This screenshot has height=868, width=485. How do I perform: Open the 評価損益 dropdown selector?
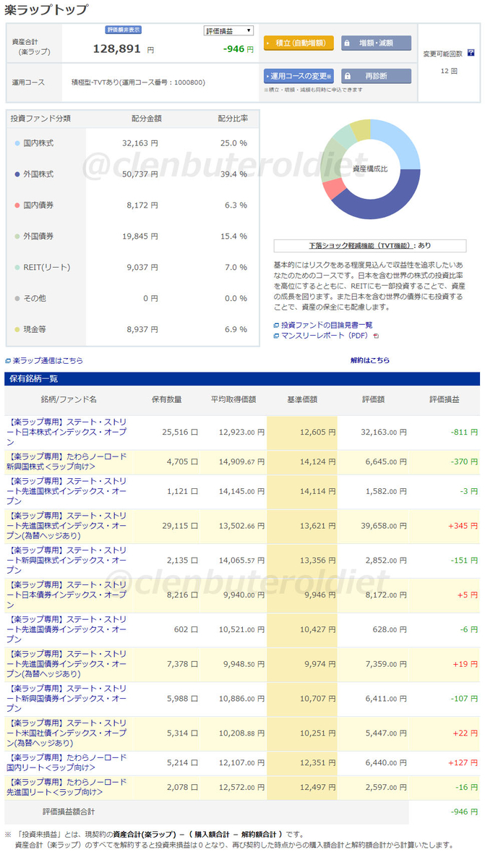tap(228, 30)
